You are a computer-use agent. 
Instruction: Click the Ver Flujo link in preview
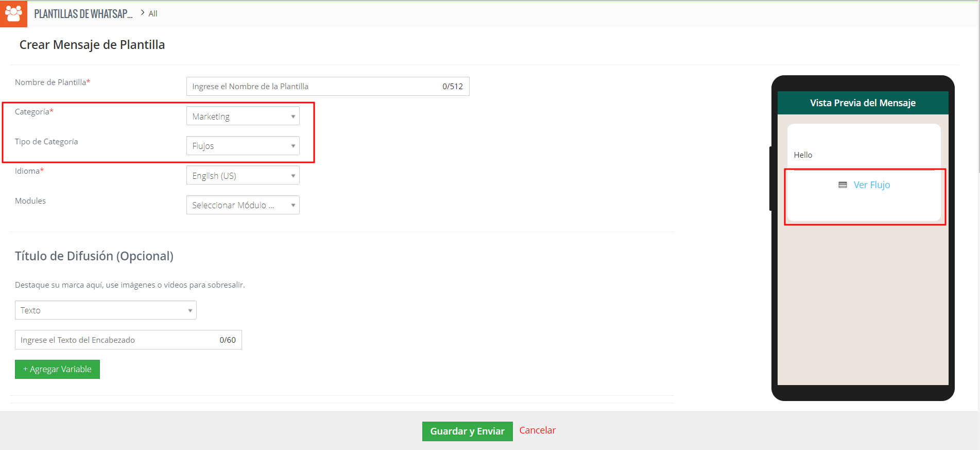coord(871,185)
